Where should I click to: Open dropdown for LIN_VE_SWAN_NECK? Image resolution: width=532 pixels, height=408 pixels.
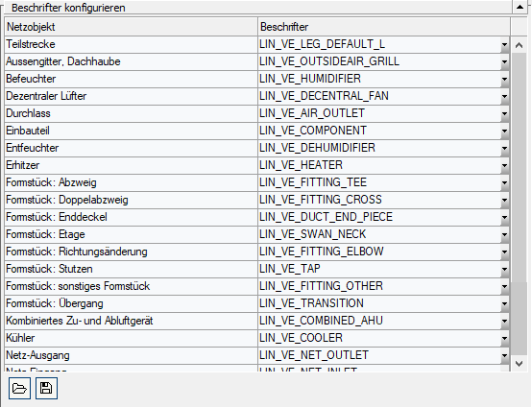[504, 234]
